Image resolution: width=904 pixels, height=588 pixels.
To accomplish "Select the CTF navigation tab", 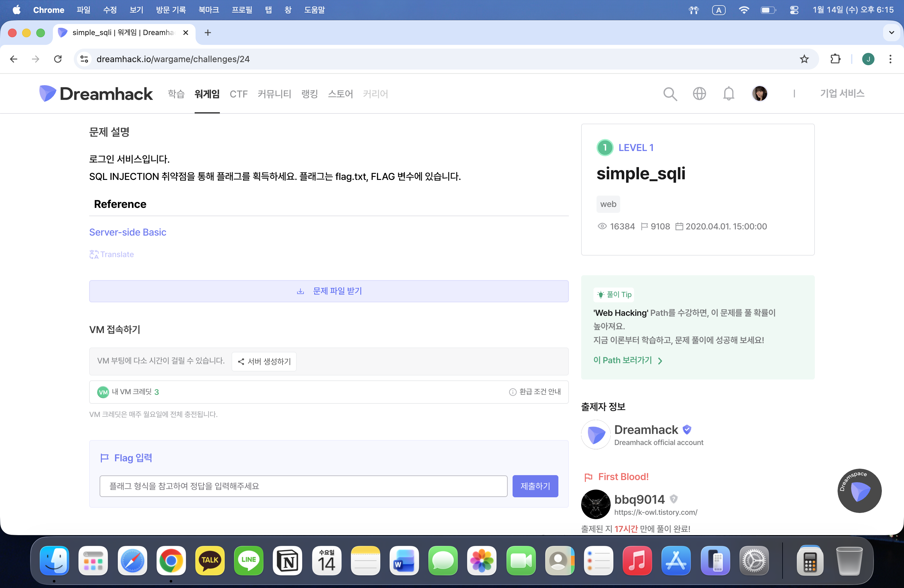I will (x=239, y=94).
